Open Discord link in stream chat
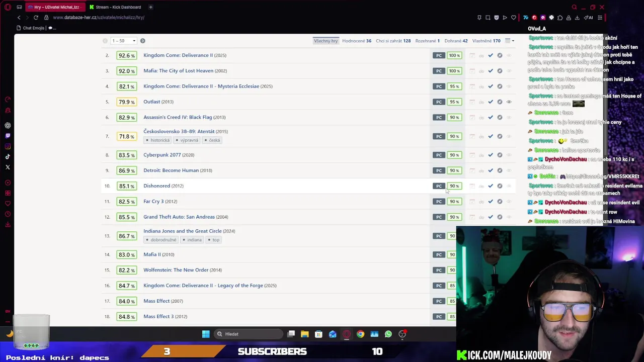Screen dimensions: 644x362 pyautogui.click(x=602, y=176)
